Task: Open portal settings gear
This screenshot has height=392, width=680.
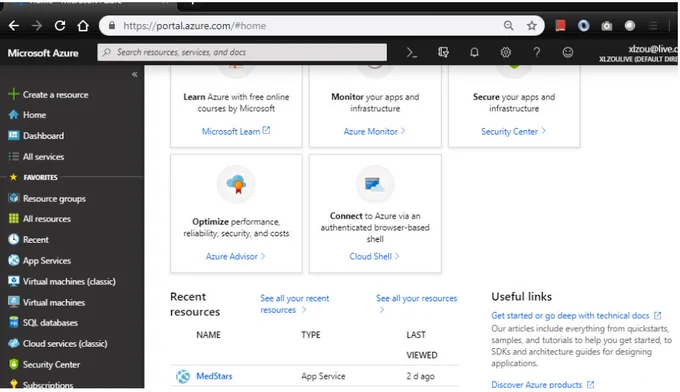Action: click(506, 52)
